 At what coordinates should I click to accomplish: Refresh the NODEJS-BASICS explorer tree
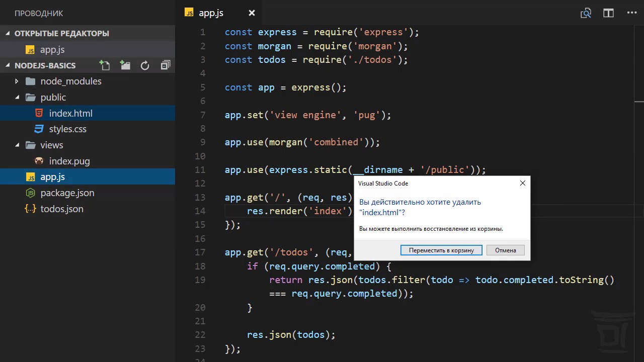click(145, 65)
